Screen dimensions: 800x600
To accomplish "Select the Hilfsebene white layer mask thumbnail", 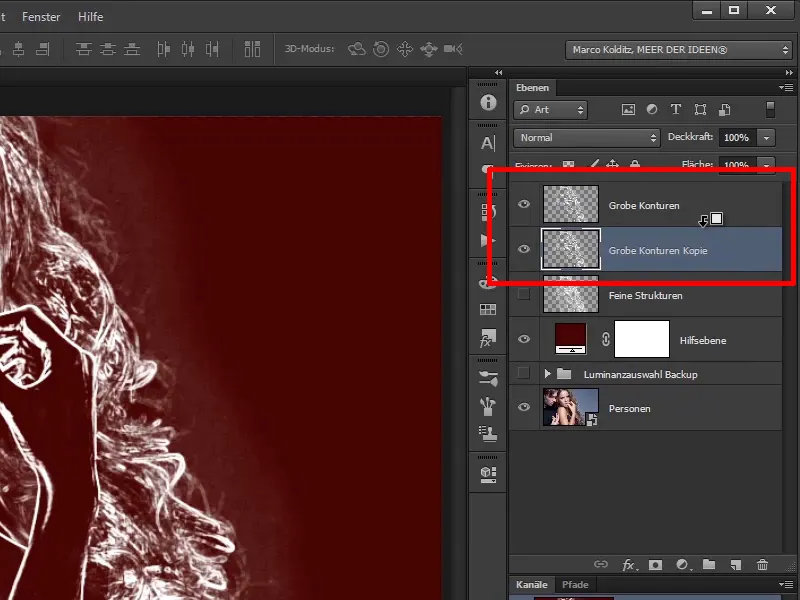I will click(642, 339).
